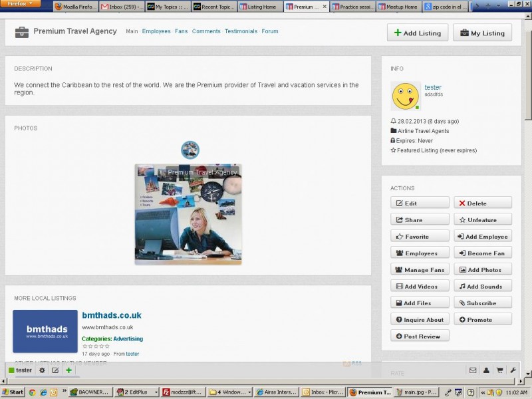Image resolution: width=532 pixels, height=399 pixels.
Task: Switch to Meetup Home tab
Action: click(399, 7)
